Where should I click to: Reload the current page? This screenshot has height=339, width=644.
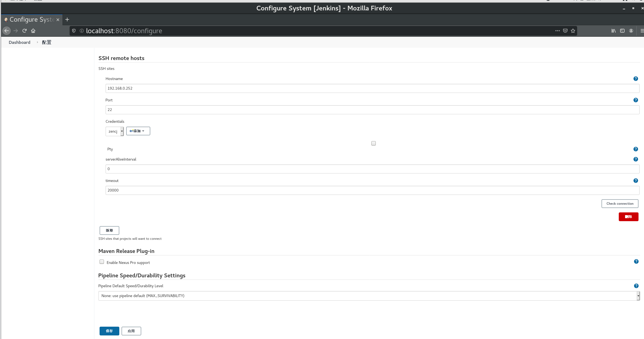[x=24, y=31]
